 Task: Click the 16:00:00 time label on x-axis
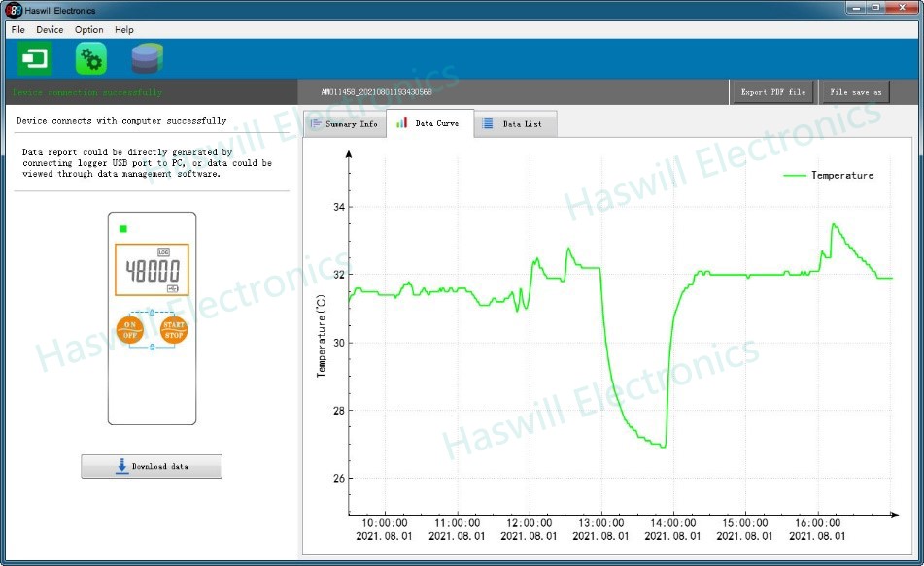[x=817, y=523]
